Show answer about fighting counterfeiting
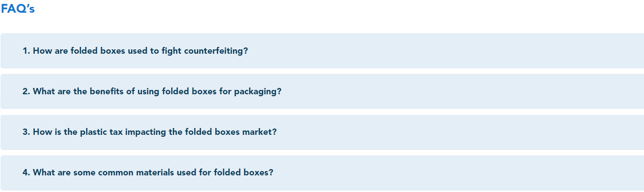This screenshot has height=192, width=644. (x=322, y=51)
